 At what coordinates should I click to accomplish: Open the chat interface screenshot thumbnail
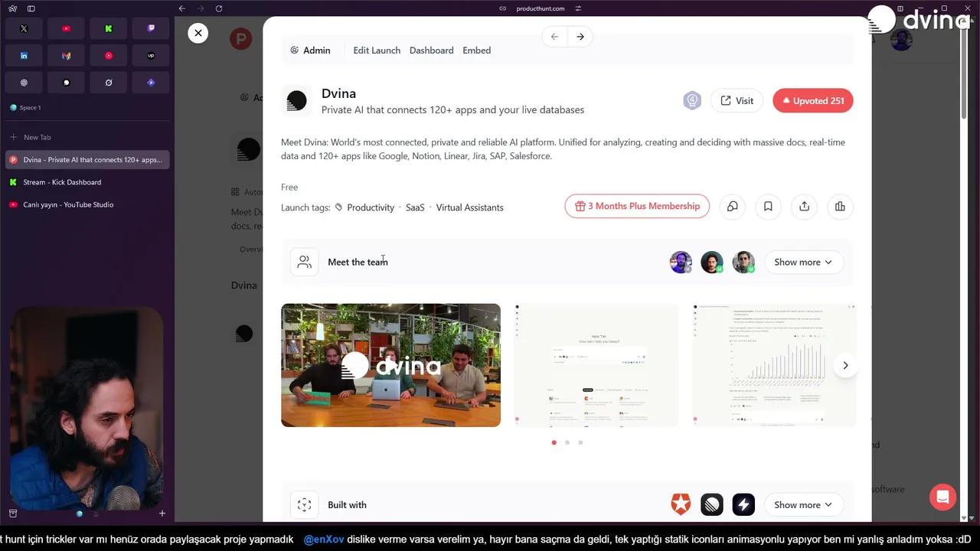point(596,365)
